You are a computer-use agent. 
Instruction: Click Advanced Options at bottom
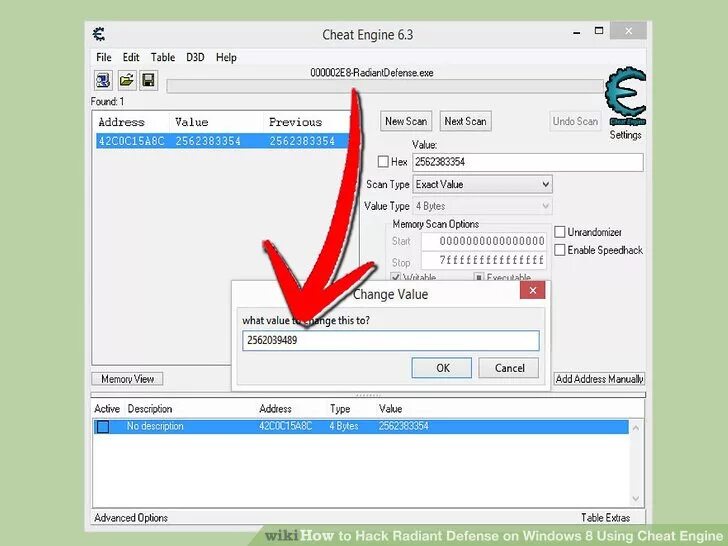tap(131, 517)
